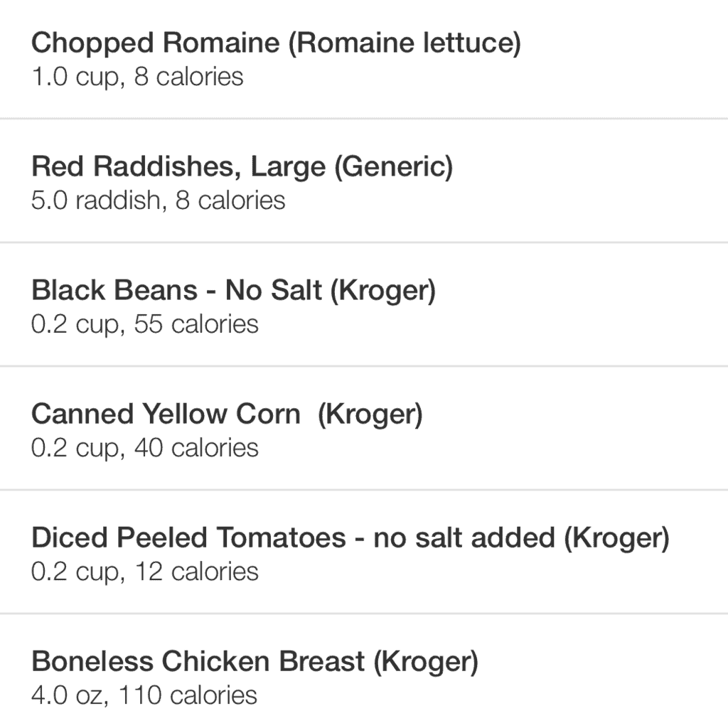Tap the '0.2 cup, 55 calories' detail
Screen dimensions: 728x728
[144, 324]
